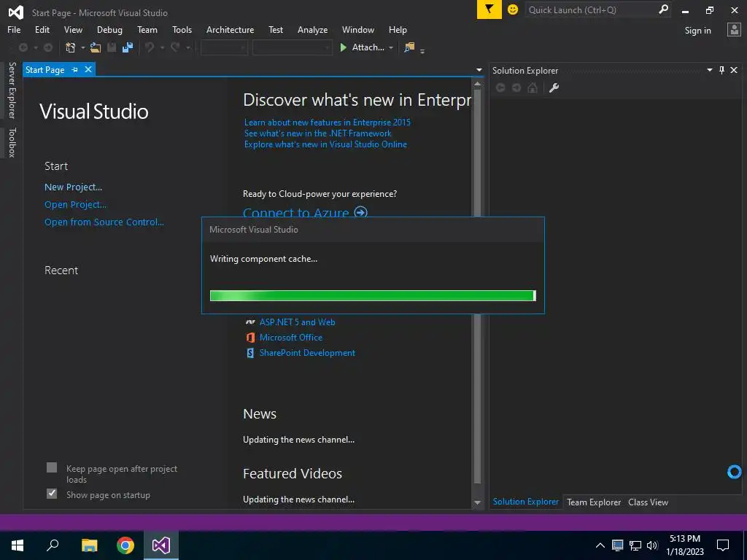
Task: Click Solution Explorer Back icon
Action: tap(500, 87)
